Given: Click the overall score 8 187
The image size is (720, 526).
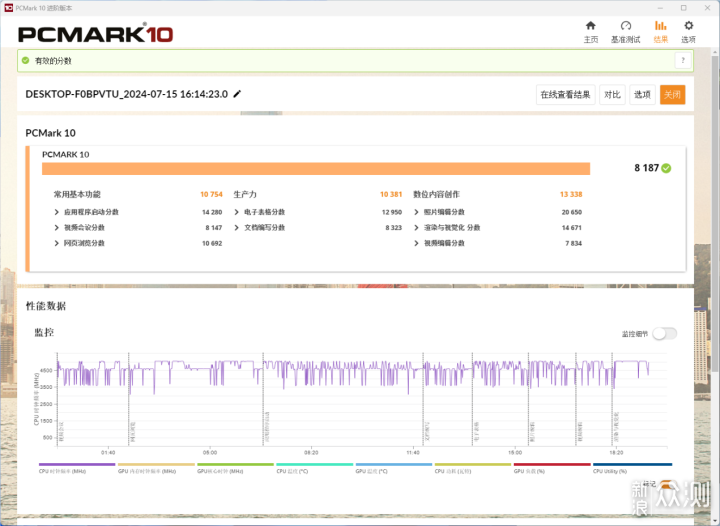Looking at the screenshot, I should click(x=646, y=168).
